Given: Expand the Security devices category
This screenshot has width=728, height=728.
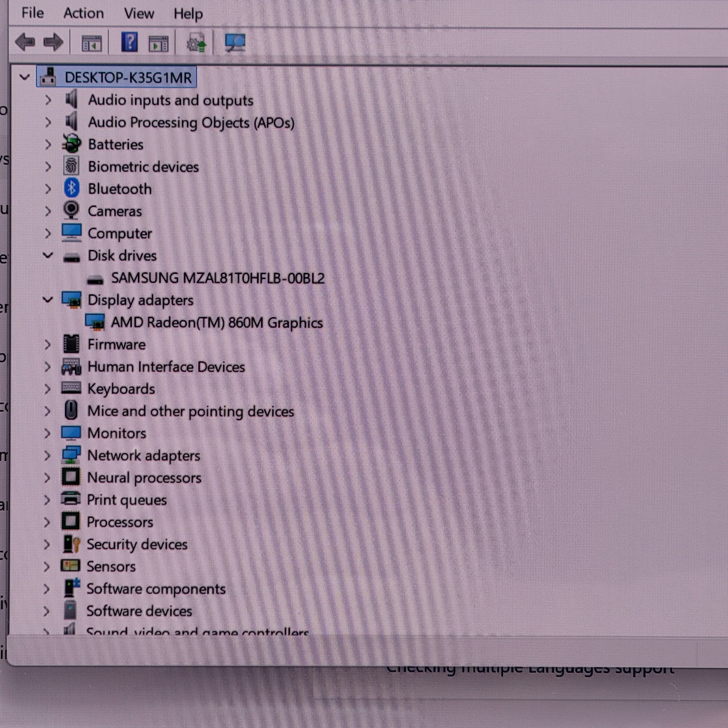Looking at the screenshot, I should [x=47, y=544].
